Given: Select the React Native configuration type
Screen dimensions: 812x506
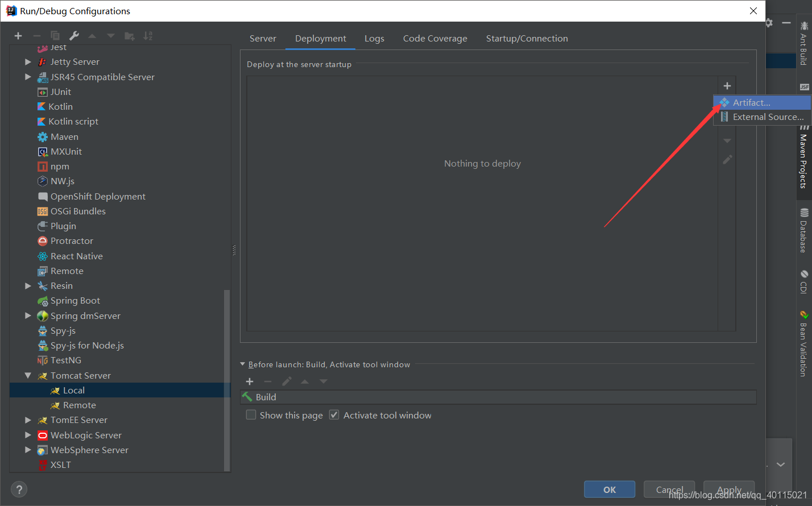Looking at the screenshot, I should [71, 256].
